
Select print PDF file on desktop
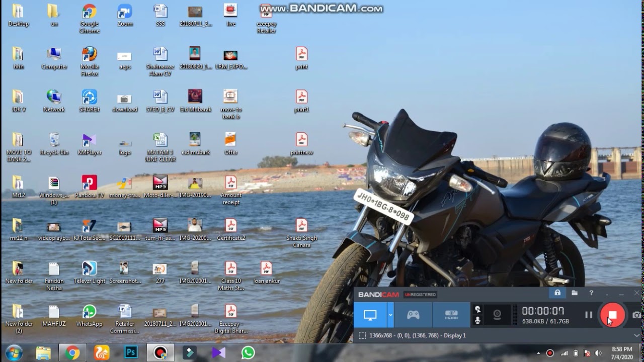click(x=301, y=58)
